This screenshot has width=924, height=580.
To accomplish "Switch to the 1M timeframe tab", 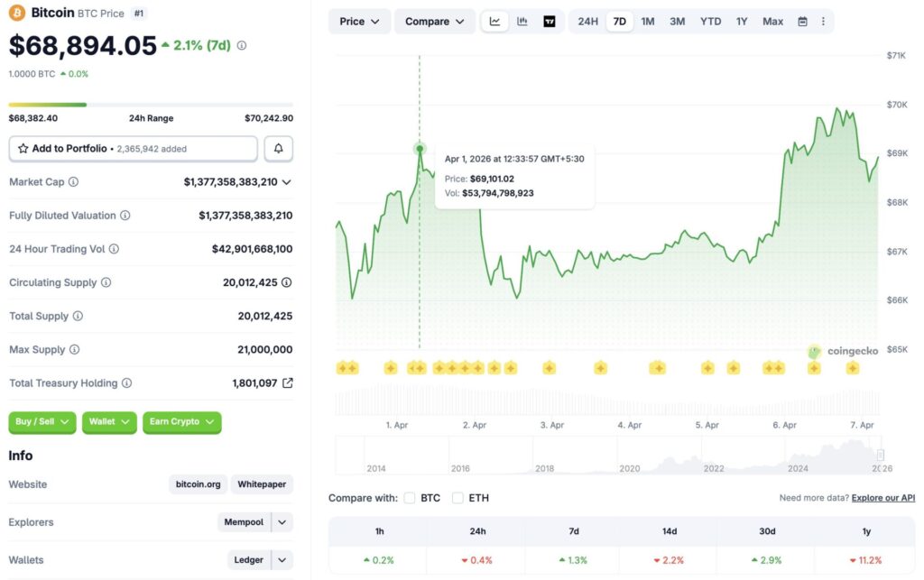I will click(x=647, y=21).
